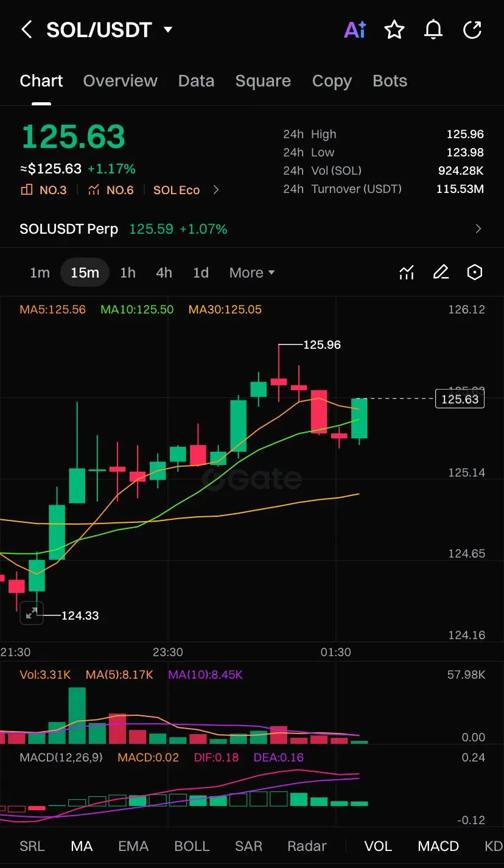Tap the MACD(12,26,9) legend label

point(61,757)
